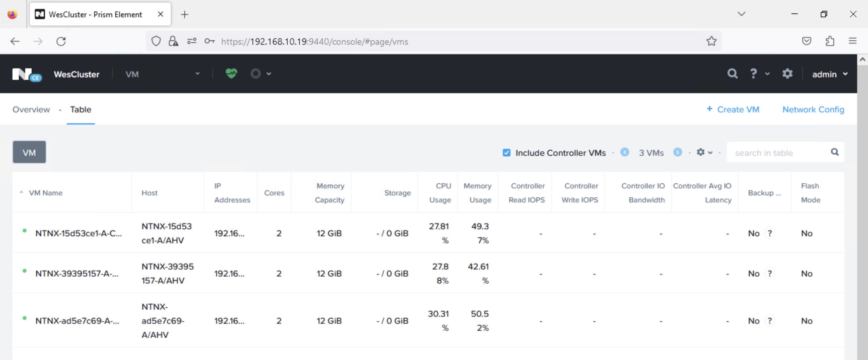868x360 pixels.
Task: Open the Network Config link
Action: [813, 109]
